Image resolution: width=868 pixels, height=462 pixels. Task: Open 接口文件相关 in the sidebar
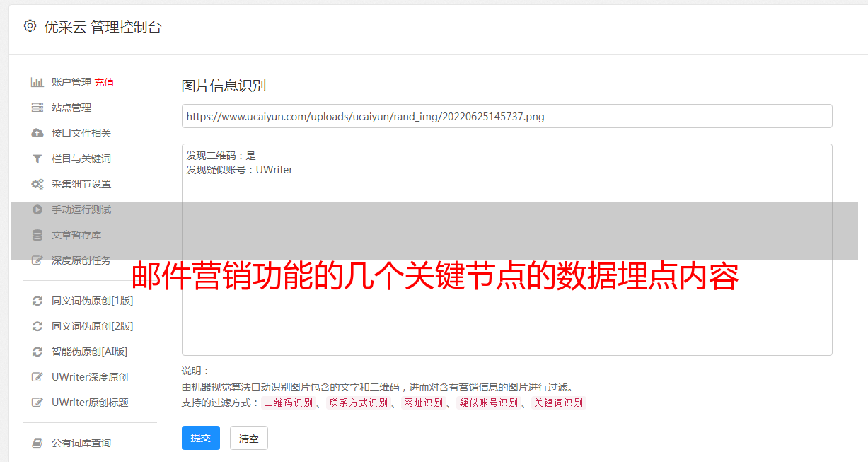81,133
